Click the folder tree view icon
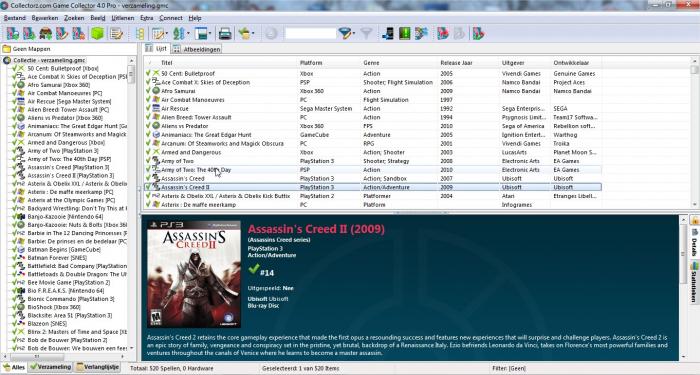 (140, 33)
